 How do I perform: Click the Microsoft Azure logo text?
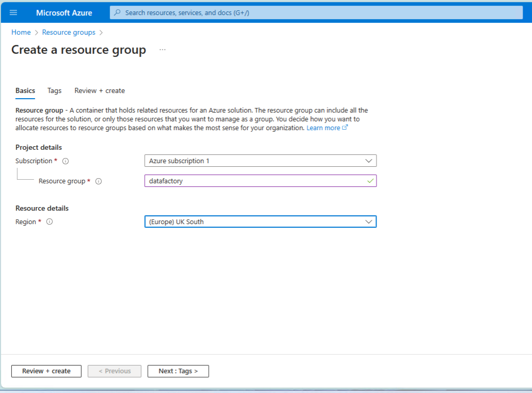pos(64,12)
